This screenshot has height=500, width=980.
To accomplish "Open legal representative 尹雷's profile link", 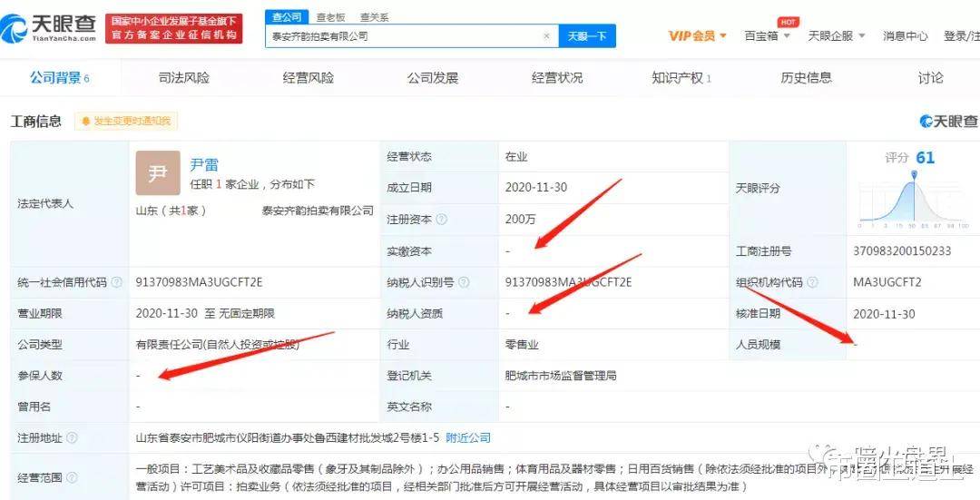I will click(204, 164).
